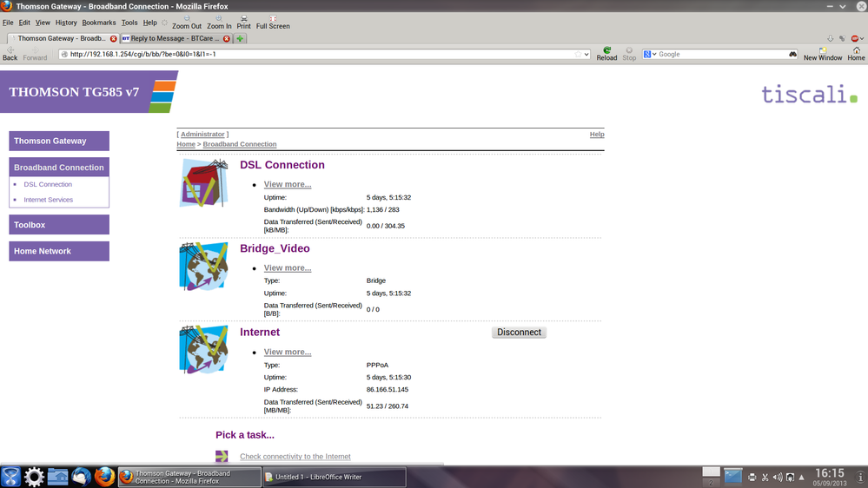Switch to Untitled 1 LibreOffice Writer window

tap(334, 477)
